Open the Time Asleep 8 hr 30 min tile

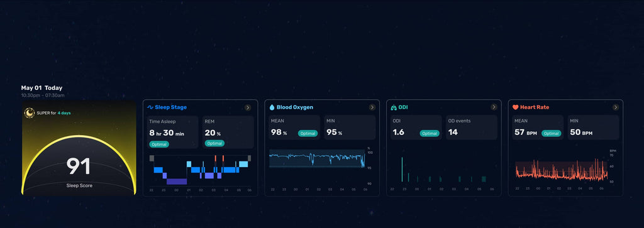173,132
